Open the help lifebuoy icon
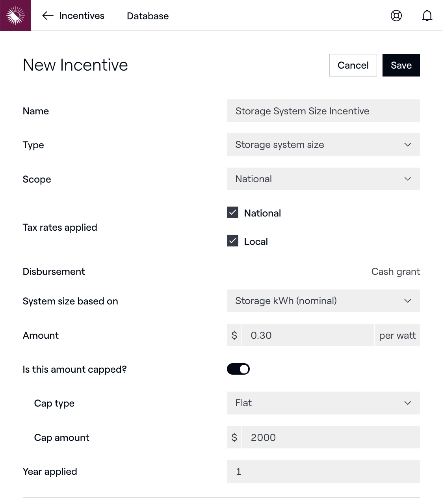 point(396,16)
